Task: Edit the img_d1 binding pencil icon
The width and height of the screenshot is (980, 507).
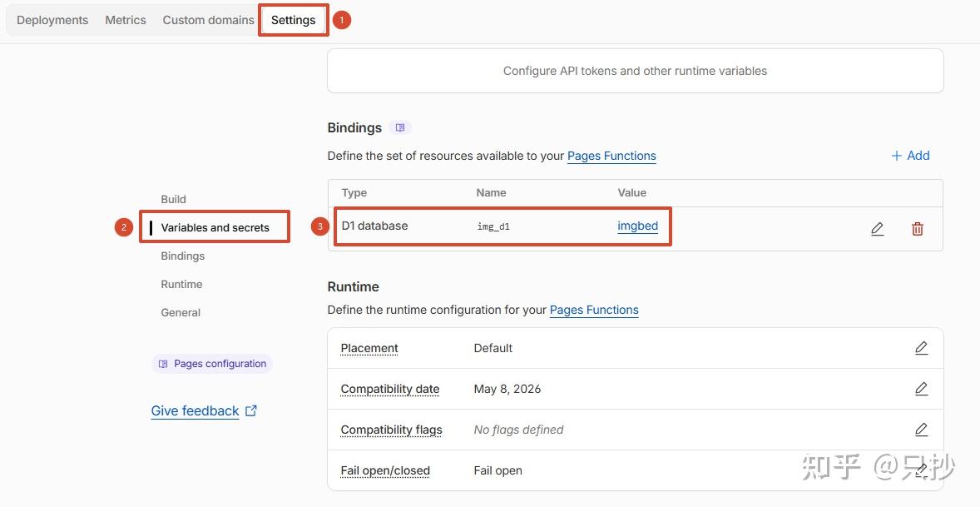Action: tap(878, 229)
